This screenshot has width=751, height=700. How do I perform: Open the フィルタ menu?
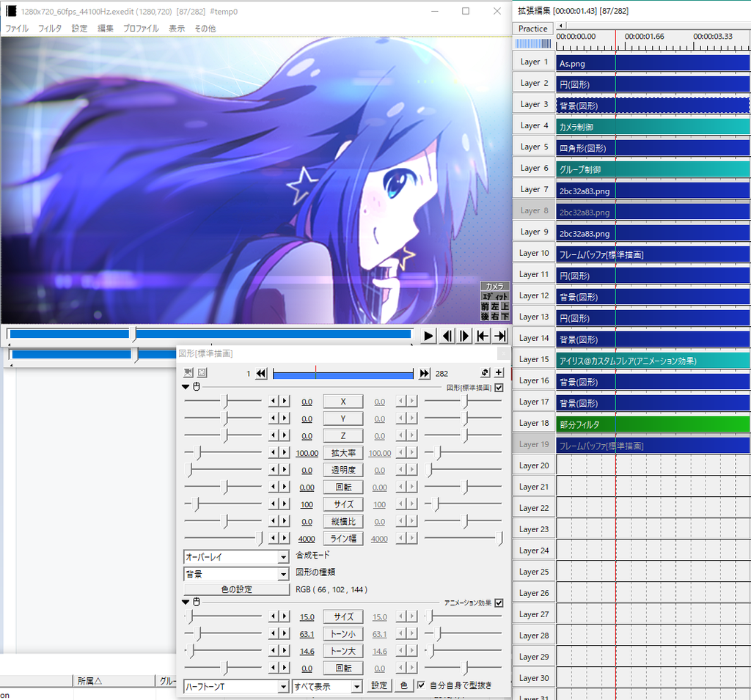click(50, 29)
